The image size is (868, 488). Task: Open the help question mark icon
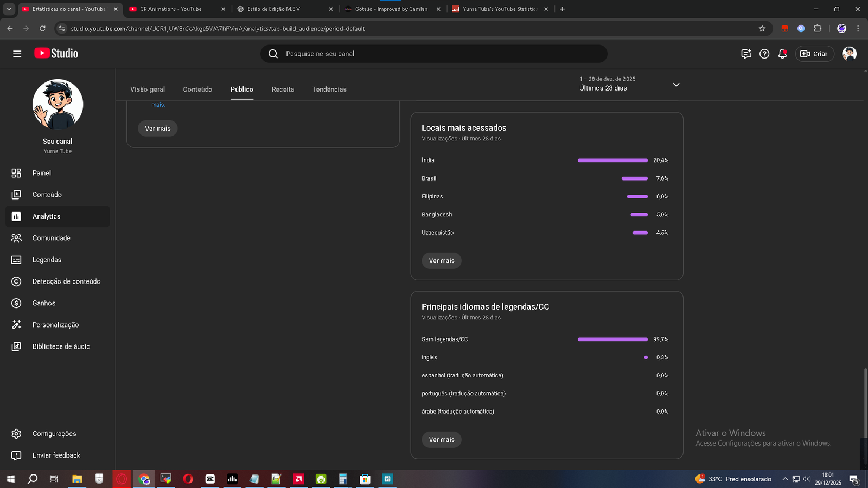click(764, 54)
